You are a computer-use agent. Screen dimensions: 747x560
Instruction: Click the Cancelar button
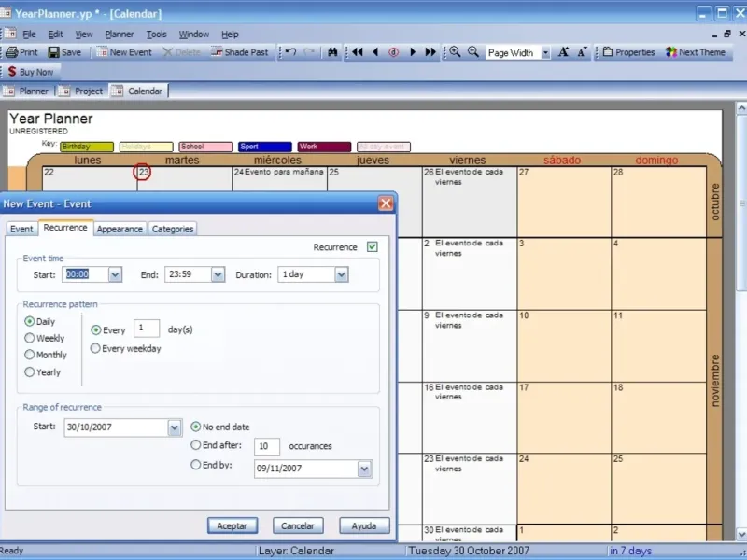pos(298,525)
